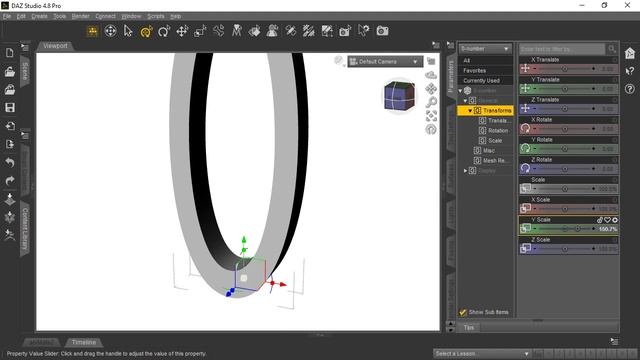
Task: Open the Default Camera dropdown
Action: (385, 62)
